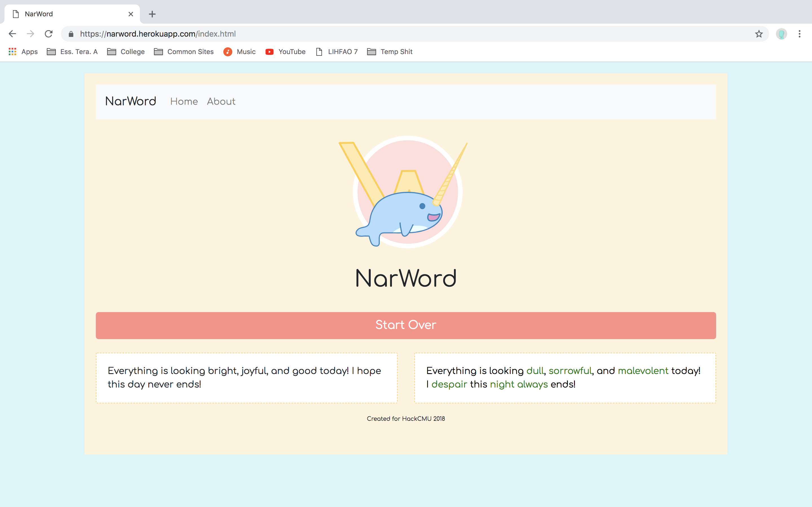Click the browser back arrow
812x507 pixels.
[x=12, y=34]
